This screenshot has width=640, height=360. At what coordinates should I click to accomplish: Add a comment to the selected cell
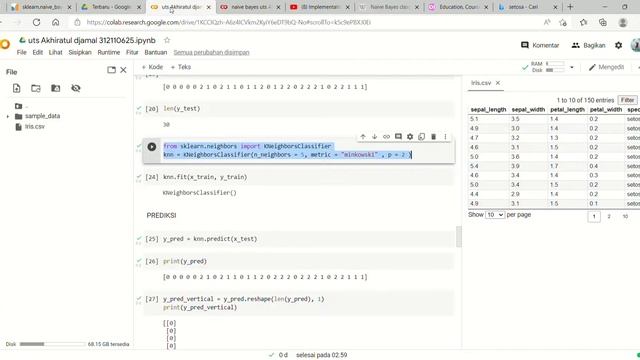tap(398, 137)
